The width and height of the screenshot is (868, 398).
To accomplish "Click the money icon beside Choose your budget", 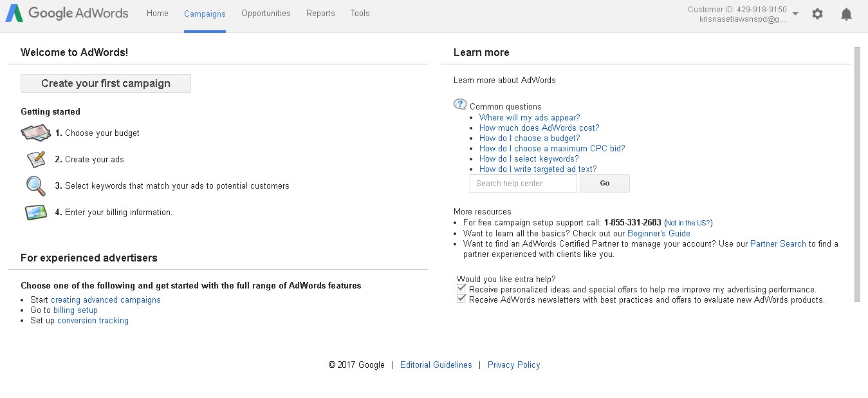I will [35, 133].
